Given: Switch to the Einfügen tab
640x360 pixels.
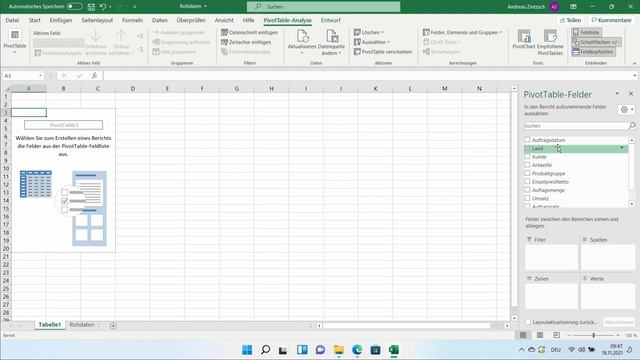Looking at the screenshot, I should pos(61,20).
